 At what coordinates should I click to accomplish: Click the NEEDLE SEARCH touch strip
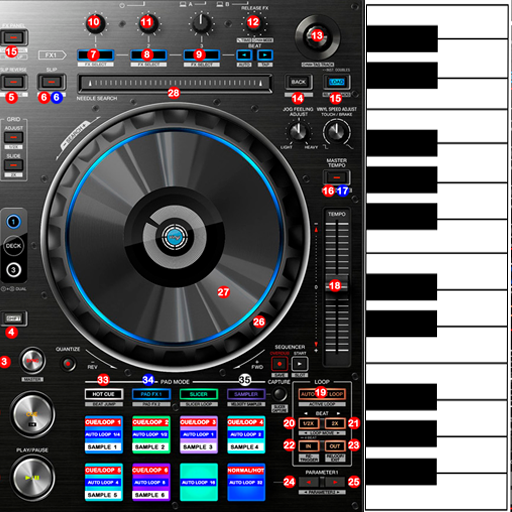coord(175,83)
